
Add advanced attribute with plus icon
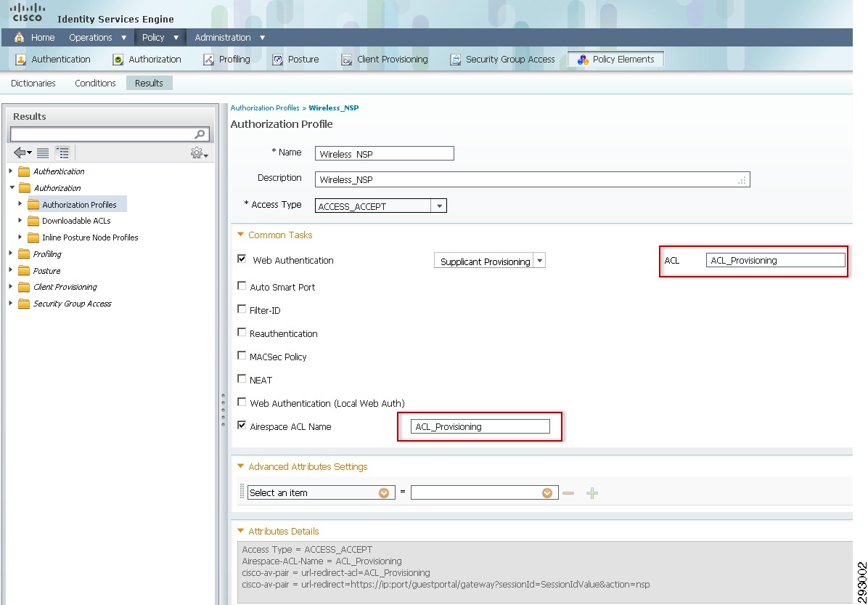(x=591, y=493)
